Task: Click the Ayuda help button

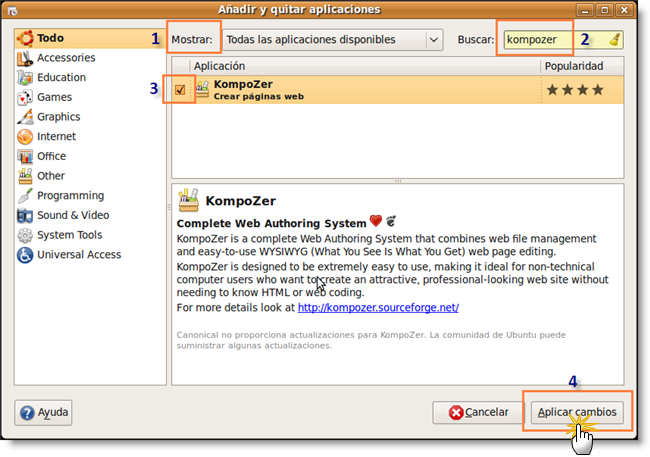Action: pos(43,413)
